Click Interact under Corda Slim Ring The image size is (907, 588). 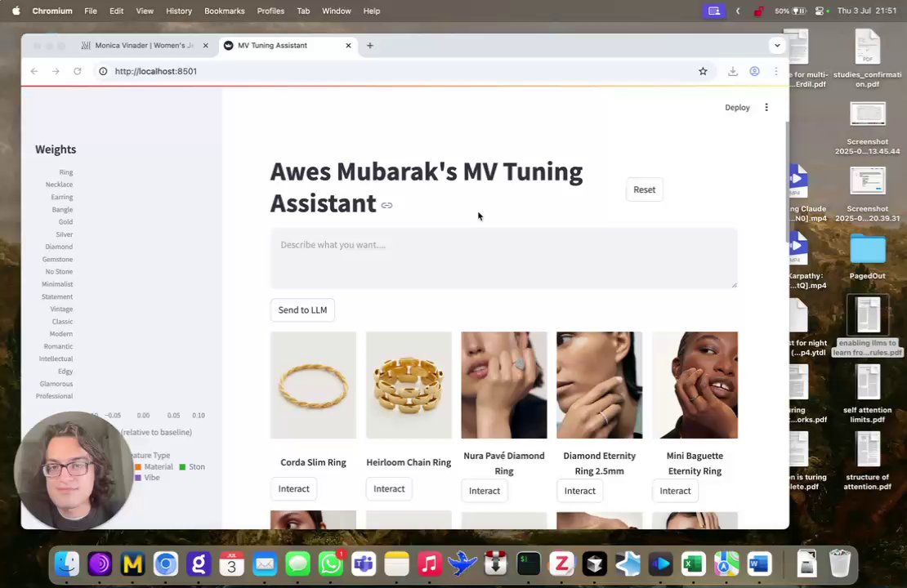294,488
